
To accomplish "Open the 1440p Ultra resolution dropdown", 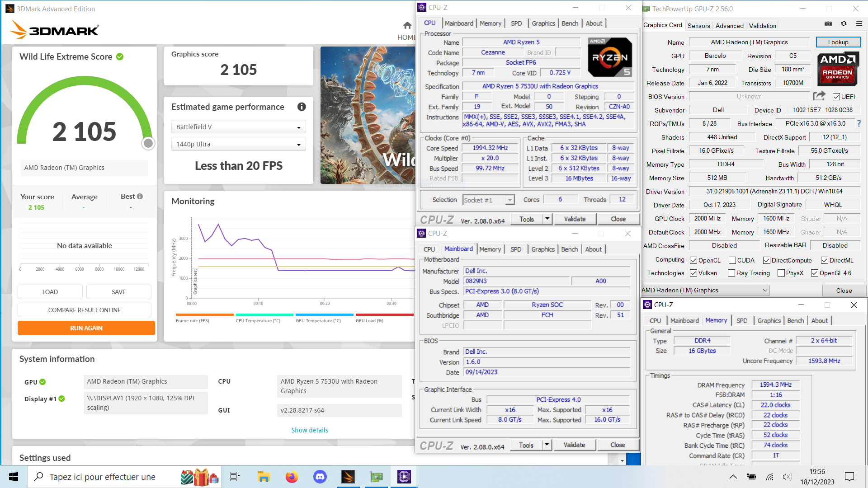I will point(239,144).
